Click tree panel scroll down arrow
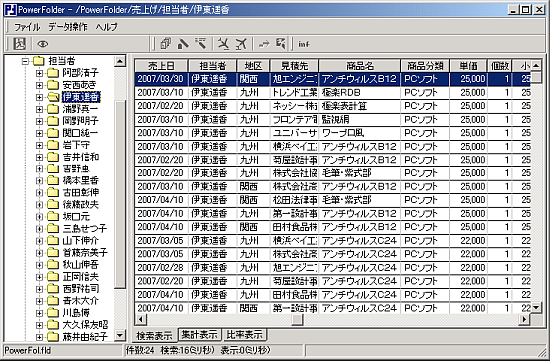Image resolution: width=550 pixels, height=361 pixels. coord(120,336)
